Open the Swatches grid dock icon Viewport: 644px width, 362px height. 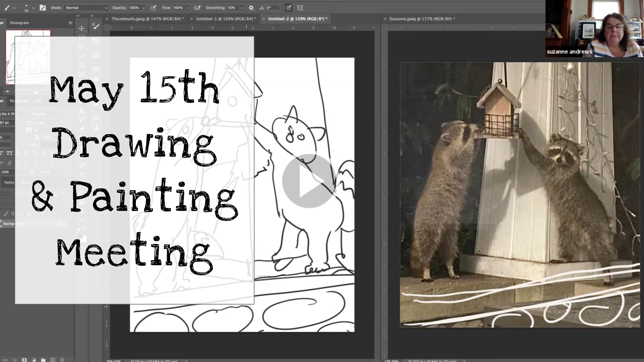pyautogui.click(x=96, y=69)
